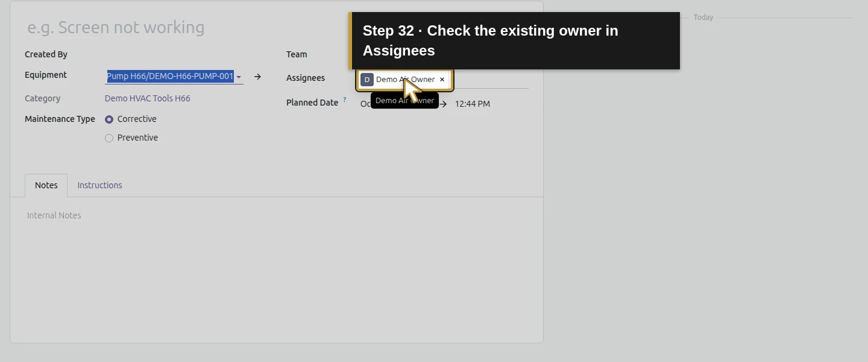Click the Created By label

46,54
